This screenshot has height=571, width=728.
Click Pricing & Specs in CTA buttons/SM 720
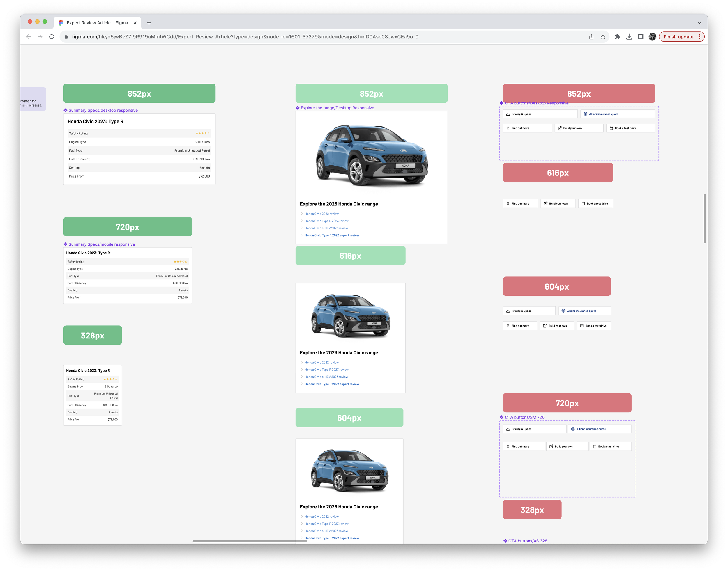(x=535, y=429)
